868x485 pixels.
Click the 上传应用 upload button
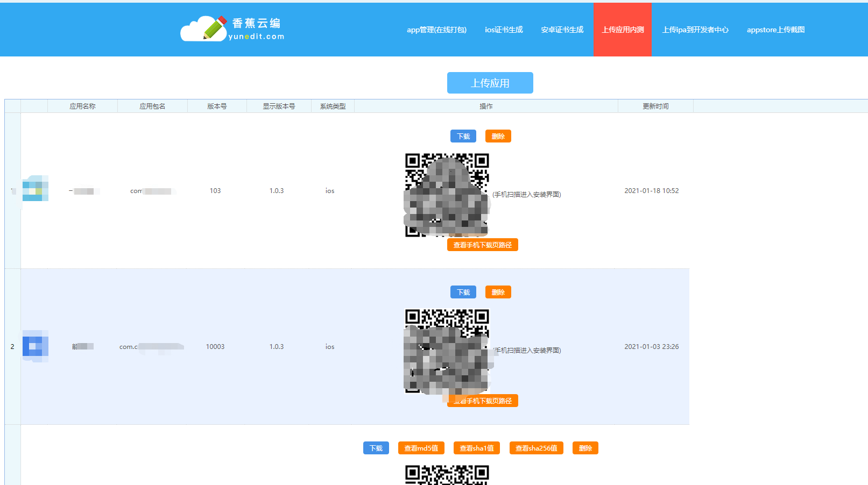[x=490, y=83]
